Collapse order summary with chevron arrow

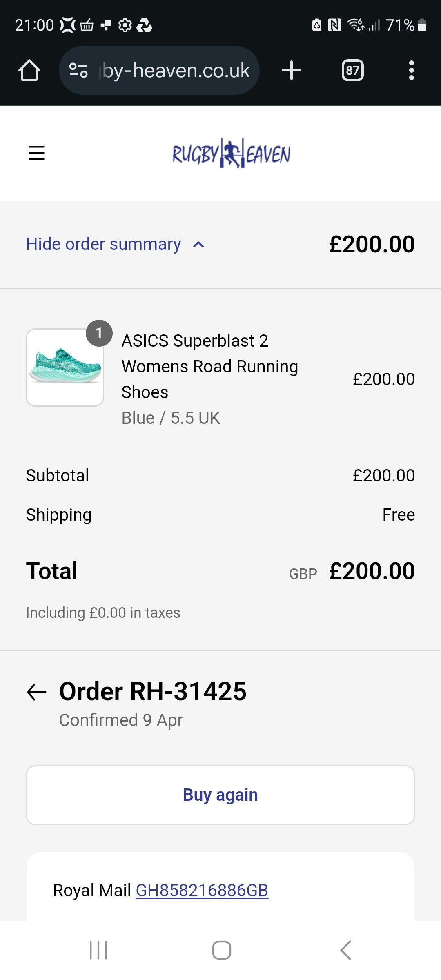pos(198,245)
